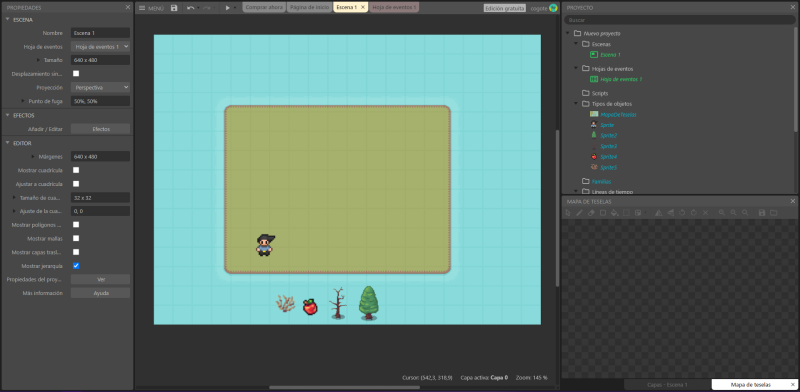Click the middle tilemap zoom magnifier icon
This screenshot has width=800, height=392.
point(734,212)
